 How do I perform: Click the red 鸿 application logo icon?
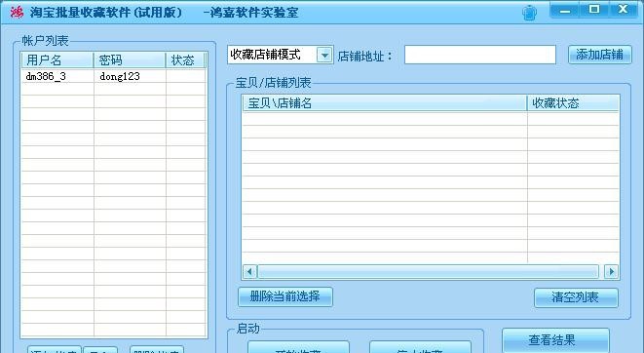[17, 13]
